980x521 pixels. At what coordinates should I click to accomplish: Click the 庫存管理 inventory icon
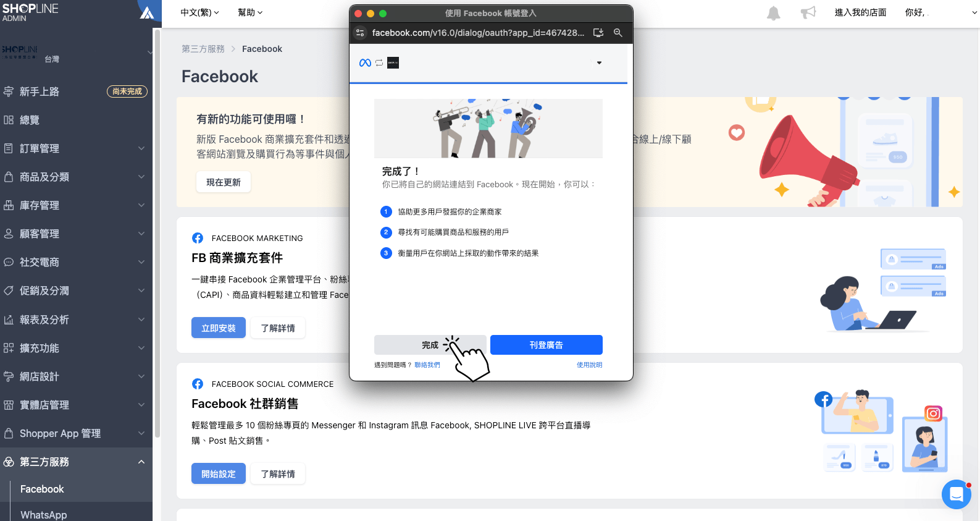tap(9, 205)
